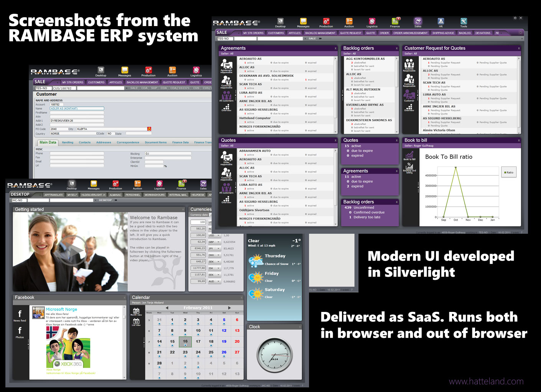Open the SEK currency dropdown

pos(219,262)
